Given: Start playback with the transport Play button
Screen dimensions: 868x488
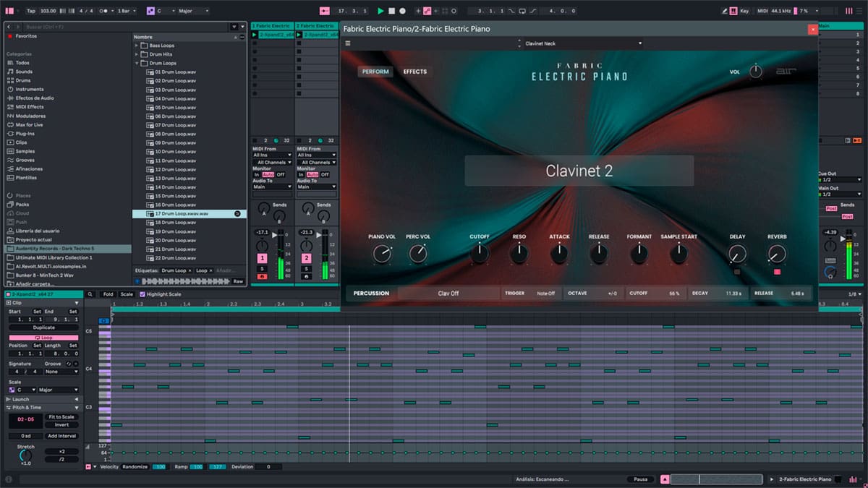Looking at the screenshot, I should pos(380,11).
